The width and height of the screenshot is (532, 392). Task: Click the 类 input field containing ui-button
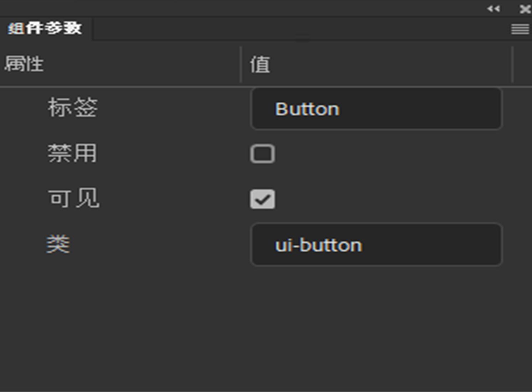tap(376, 245)
